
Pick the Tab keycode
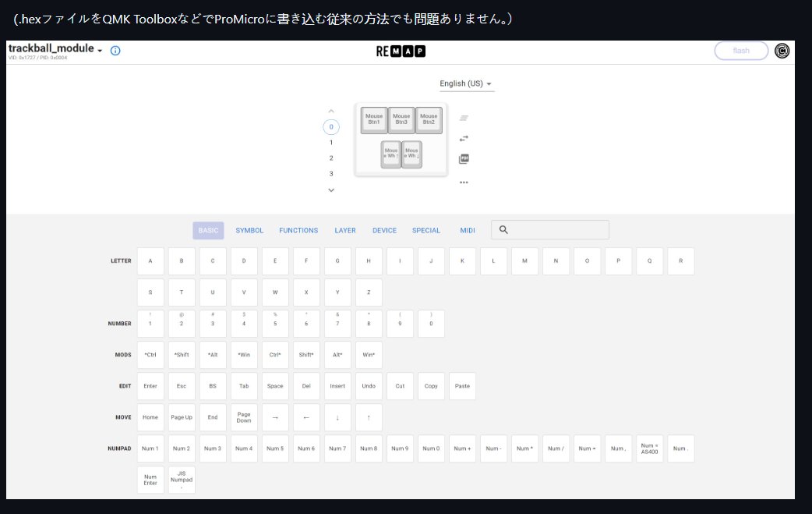tap(244, 386)
